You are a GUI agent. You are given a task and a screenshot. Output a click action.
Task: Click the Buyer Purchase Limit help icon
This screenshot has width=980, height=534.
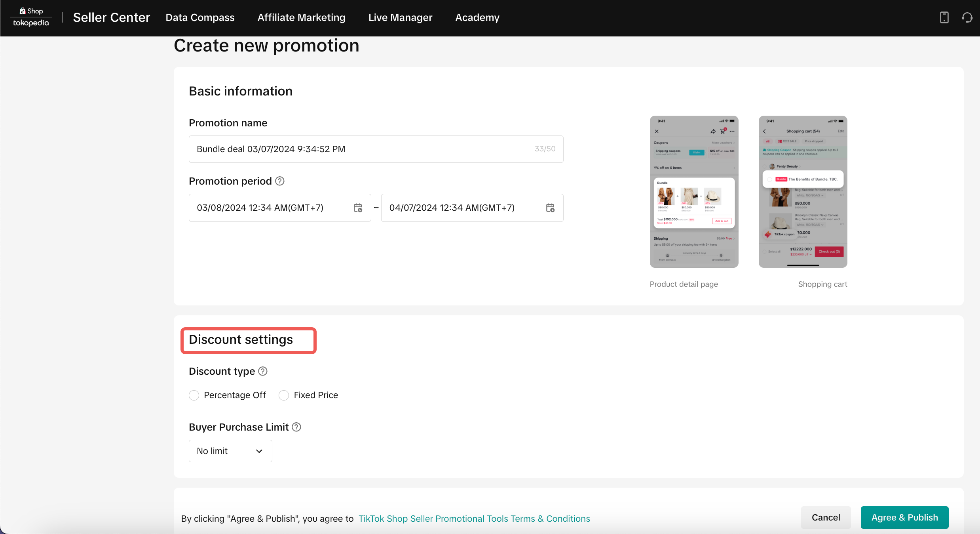pyautogui.click(x=296, y=427)
